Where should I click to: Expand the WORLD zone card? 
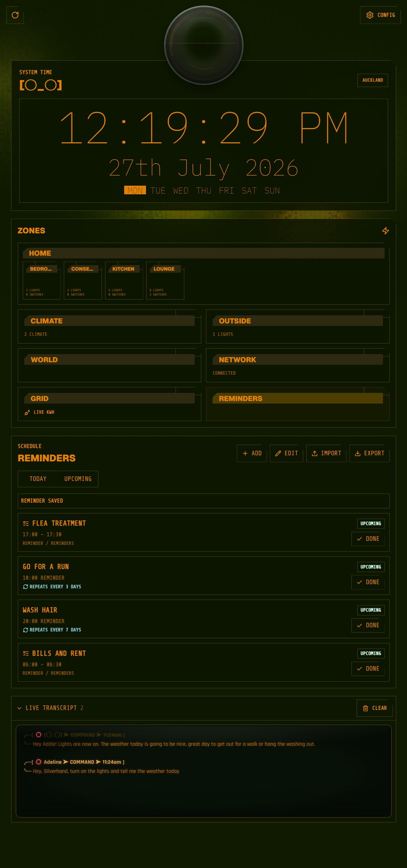109,365
